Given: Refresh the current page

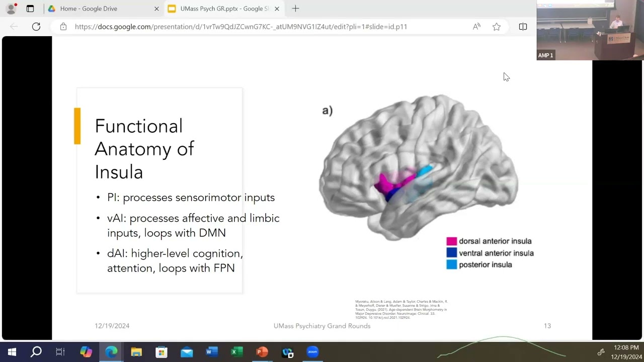Looking at the screenshot, I should 36,27.
